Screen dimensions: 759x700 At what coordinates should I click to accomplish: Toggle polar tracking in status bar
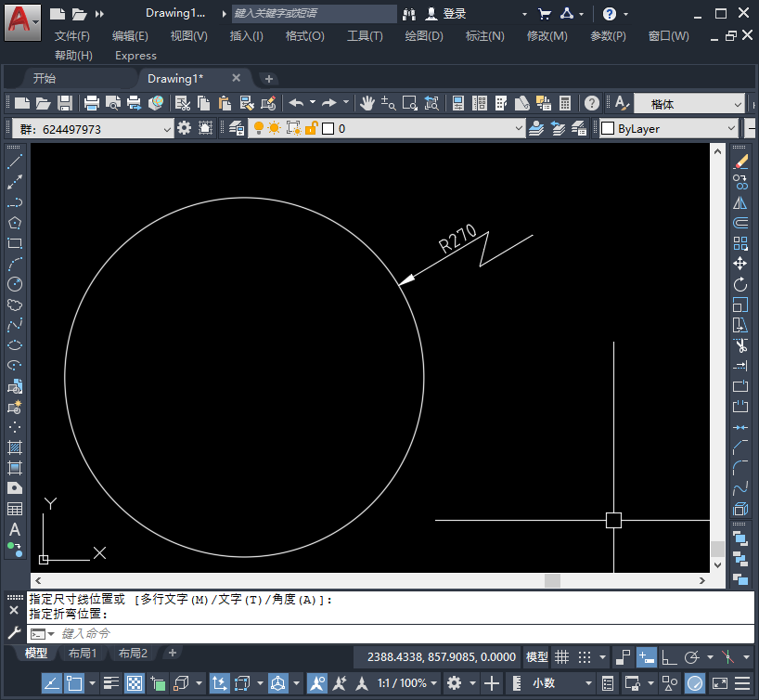pyautogui.click(x=691, y=657)
